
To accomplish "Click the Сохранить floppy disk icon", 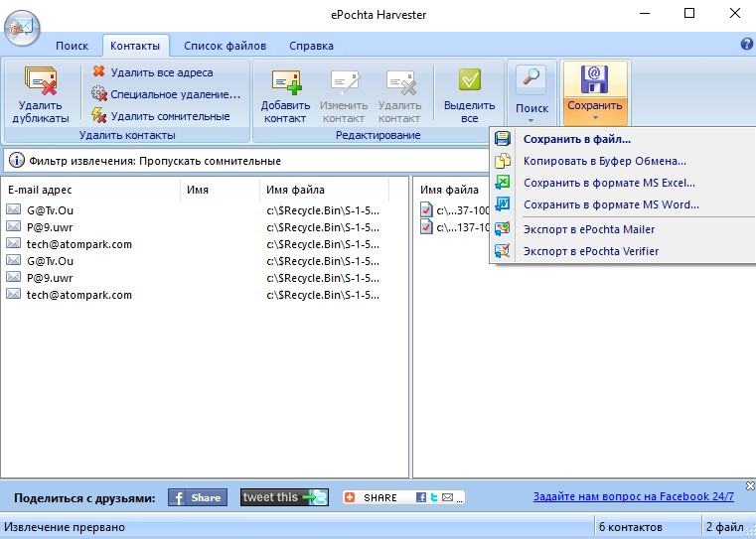I will (594, 79).
